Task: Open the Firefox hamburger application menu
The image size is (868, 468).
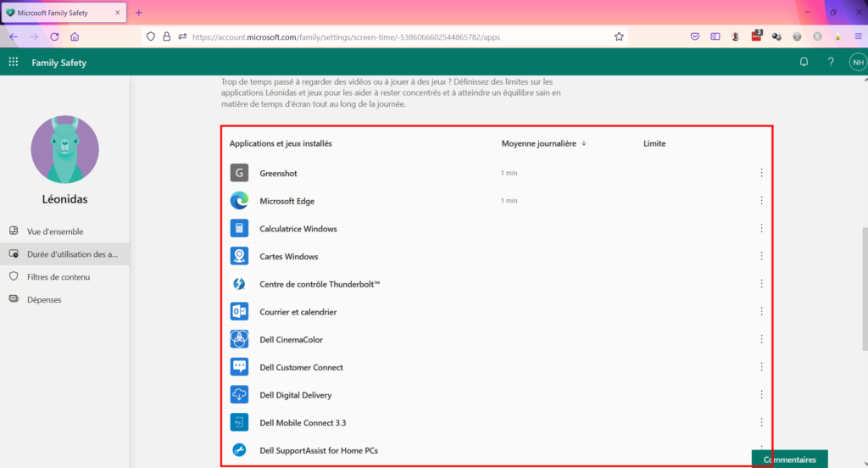Action: click(x=858, y=36)
